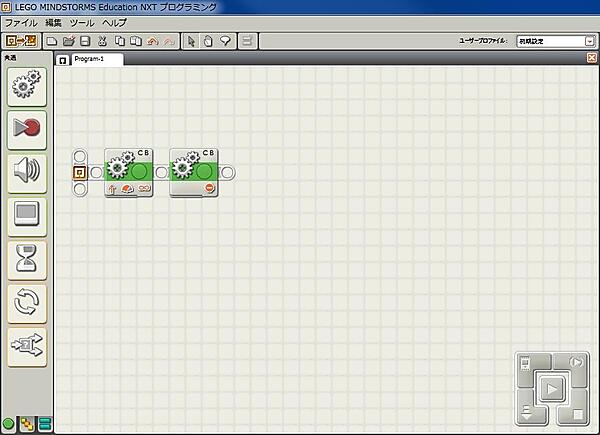
Task: Open the ファイル menu
Action: [21, 22]
